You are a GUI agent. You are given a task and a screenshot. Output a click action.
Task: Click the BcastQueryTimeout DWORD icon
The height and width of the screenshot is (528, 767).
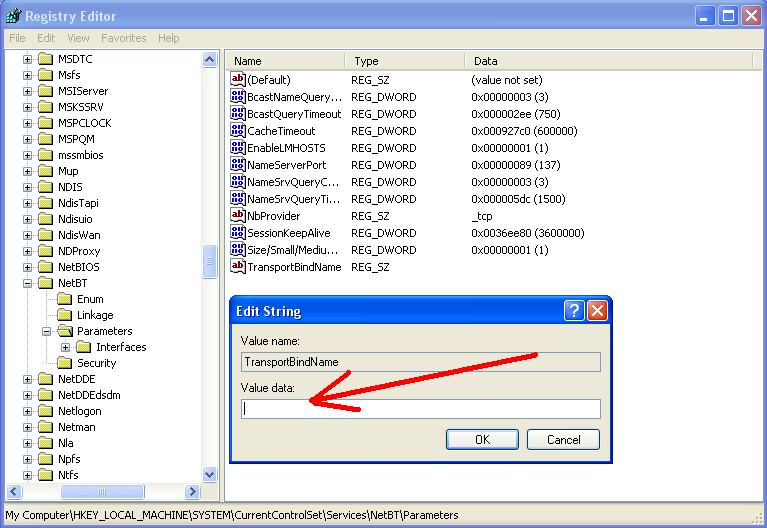[x=238, y=114]
